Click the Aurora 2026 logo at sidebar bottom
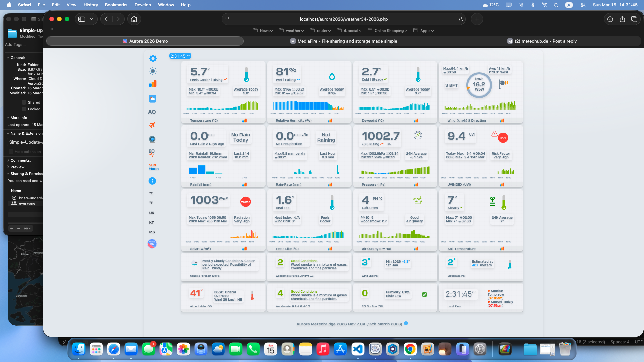This screenshot has height=362, width=644. 152,244
